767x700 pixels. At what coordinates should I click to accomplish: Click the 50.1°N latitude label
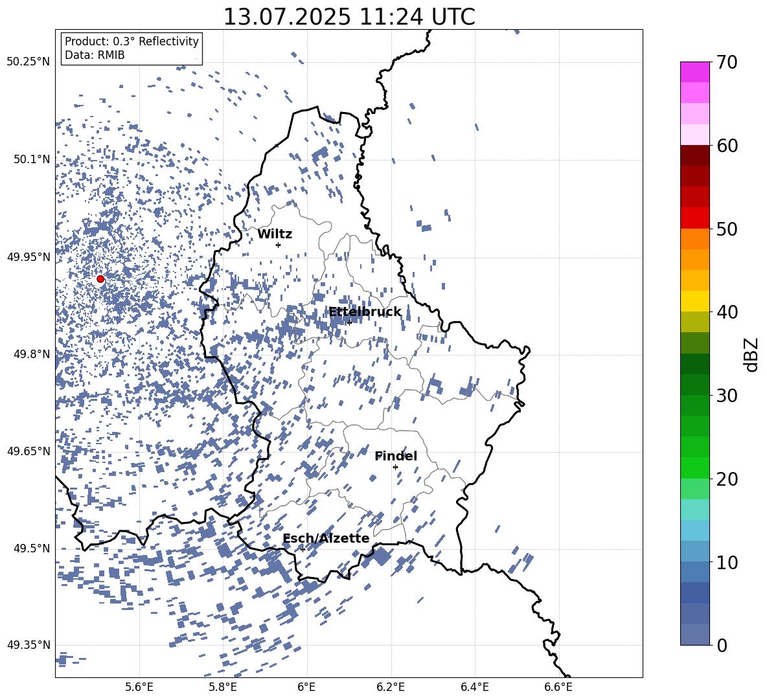click(32, 160)
